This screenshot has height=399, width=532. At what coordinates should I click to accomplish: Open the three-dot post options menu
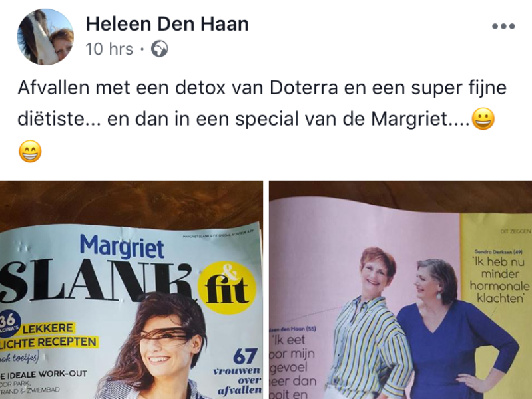[503, 26]
